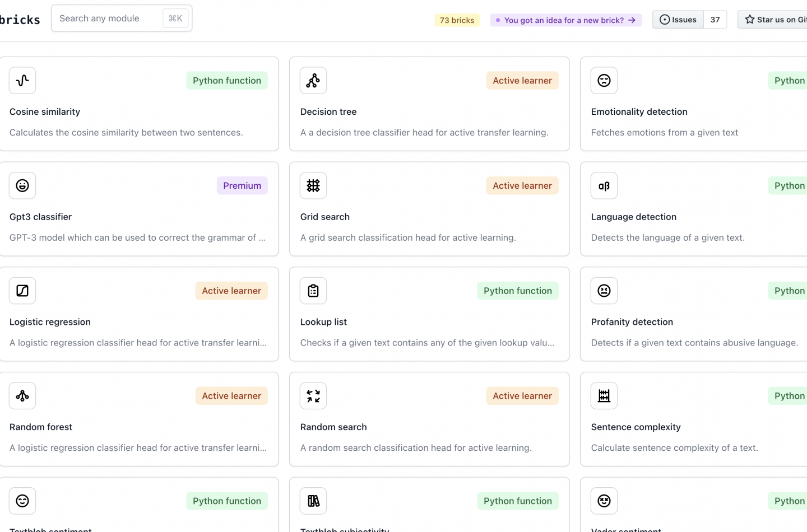Open the Gpt3 classifier smiley icon
This screenshot has width=807, height=532.
coord(22,185)
